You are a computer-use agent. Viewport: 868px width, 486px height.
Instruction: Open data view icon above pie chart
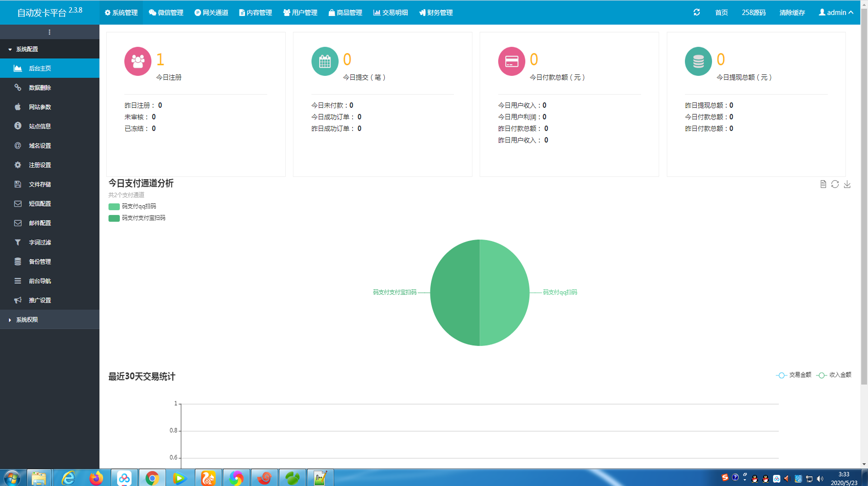coord(823,184)
